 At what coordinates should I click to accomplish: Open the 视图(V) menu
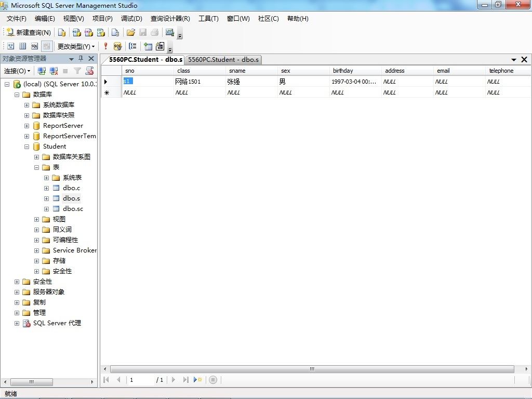click(x=73, y=19)
